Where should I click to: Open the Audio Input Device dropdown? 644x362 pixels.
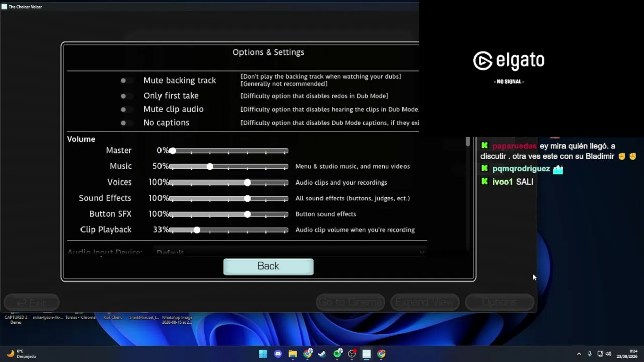(291, 252)
